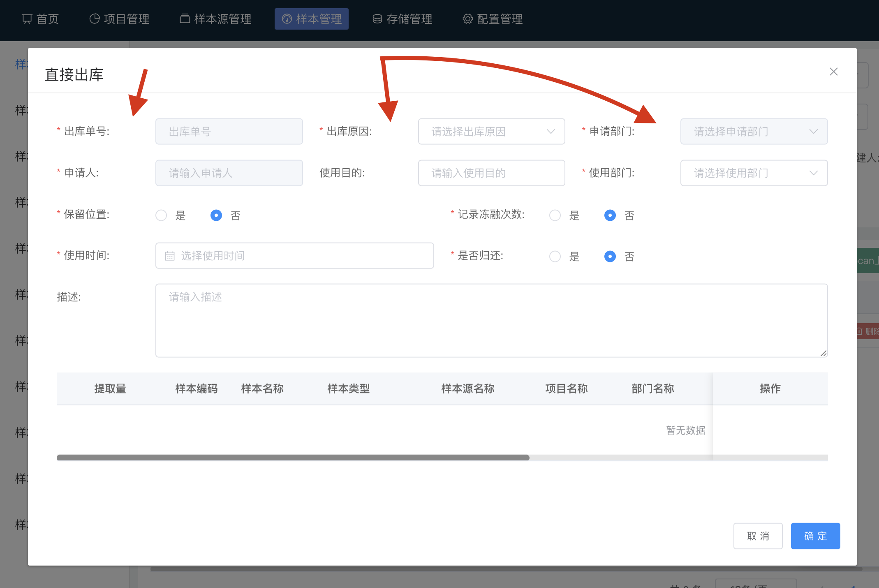Click the textarea resize handle in 描述
This screenshot has width=879, height=588.
point(823,353)
